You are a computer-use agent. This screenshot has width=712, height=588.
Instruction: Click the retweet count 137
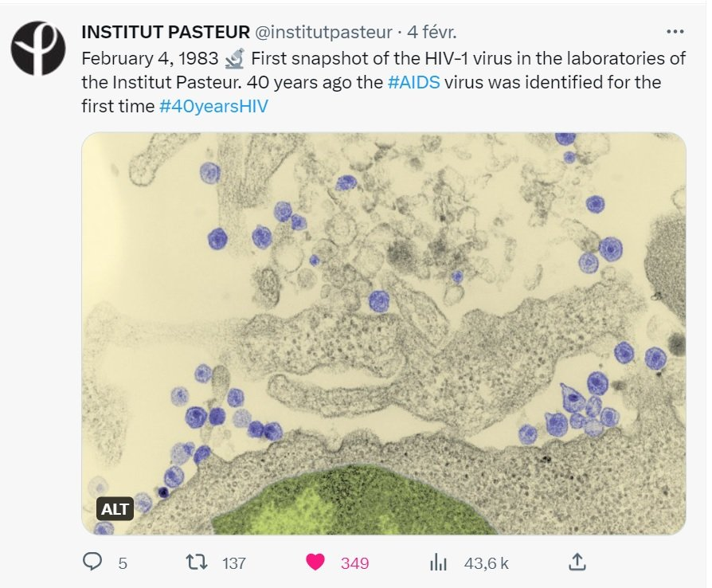tap(233, 563)
